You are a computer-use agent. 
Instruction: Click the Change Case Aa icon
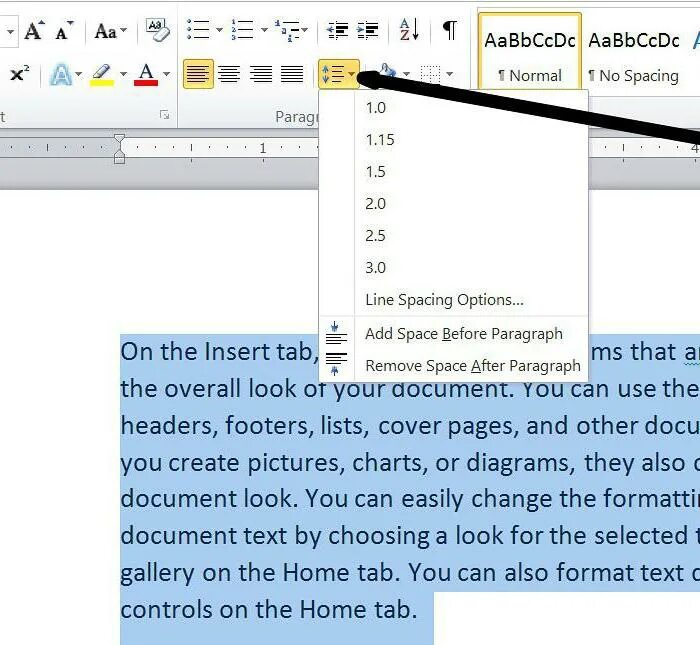[x=106, y=31]
